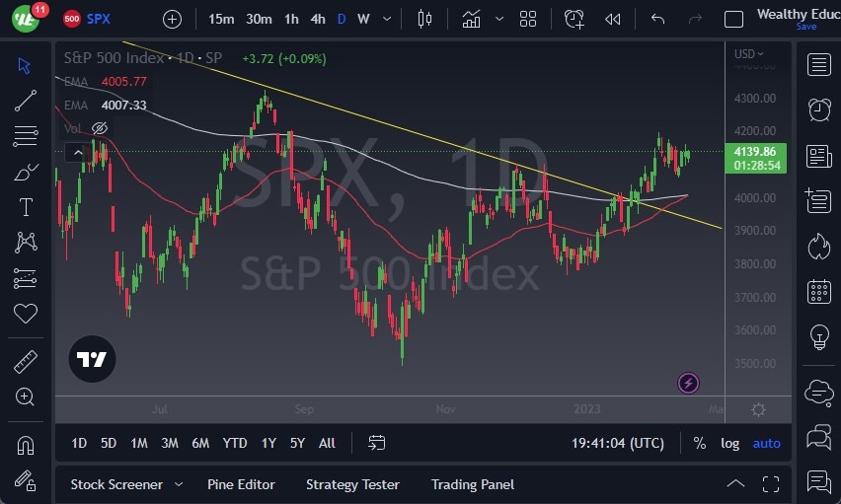
Task: Select the text annotation tool
Action: 26,207
